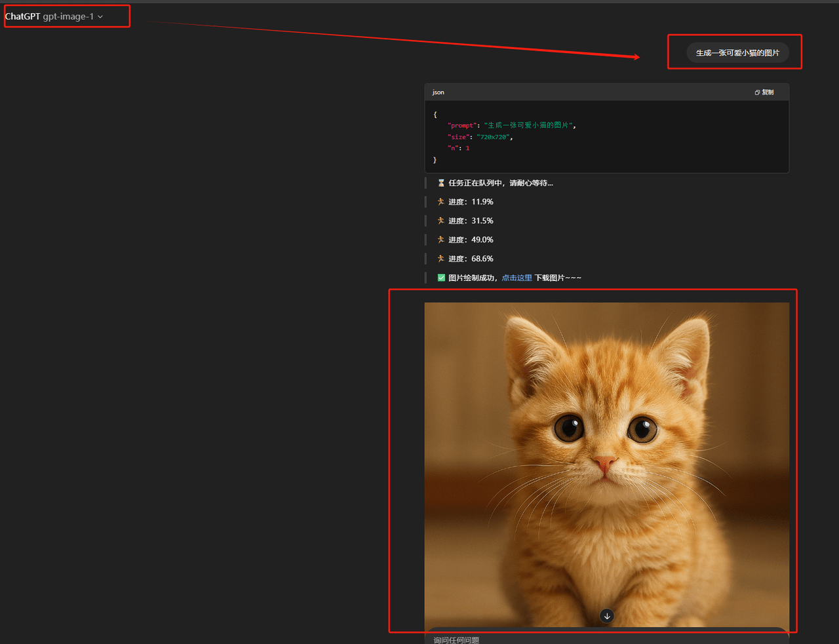Open the generated orange kitten image
This screenshot has height=644, width=839.
point(606,459)
